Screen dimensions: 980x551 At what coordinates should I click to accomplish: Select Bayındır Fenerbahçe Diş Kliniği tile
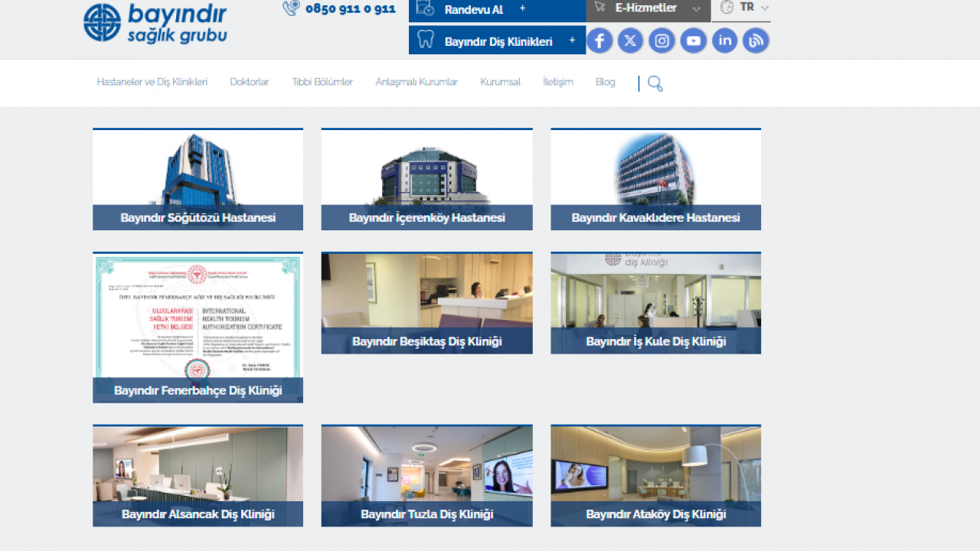(x=198, y=328)
